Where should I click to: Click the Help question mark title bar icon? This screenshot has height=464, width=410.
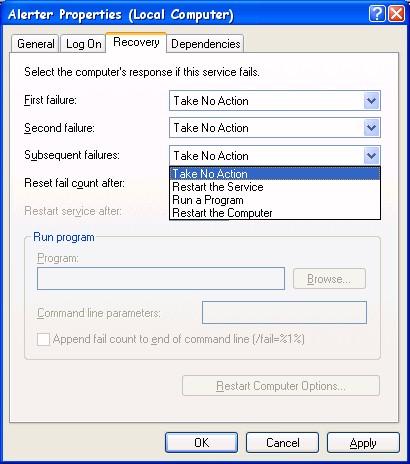[377, 14]
